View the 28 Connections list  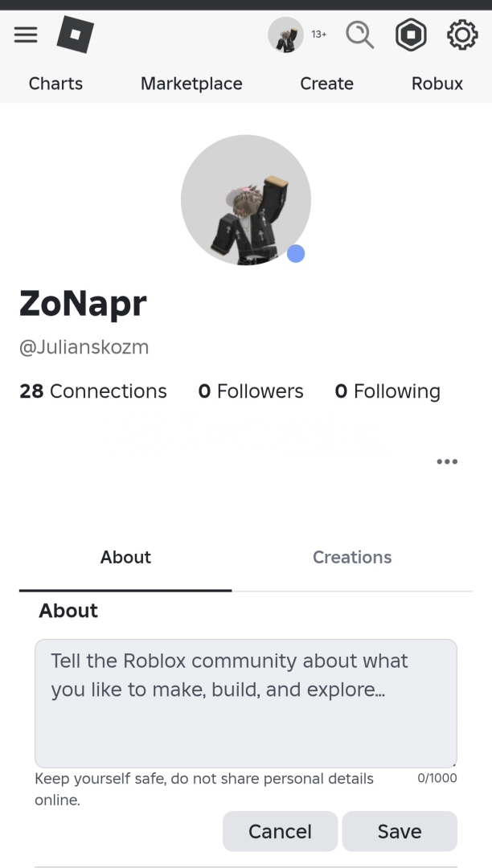93,391
